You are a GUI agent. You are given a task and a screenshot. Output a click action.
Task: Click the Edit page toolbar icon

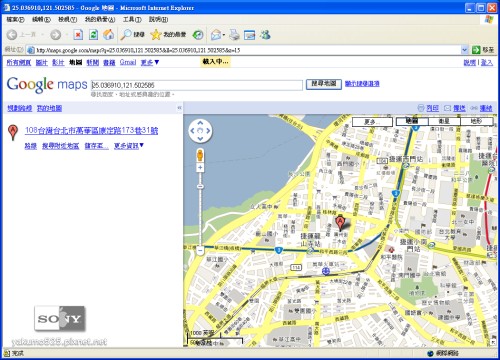coord(249,35)
